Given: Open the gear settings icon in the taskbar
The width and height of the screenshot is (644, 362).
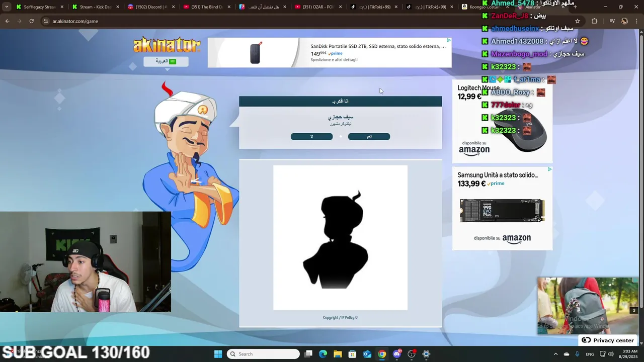Looking at the screenshot, I should point(426,354).
